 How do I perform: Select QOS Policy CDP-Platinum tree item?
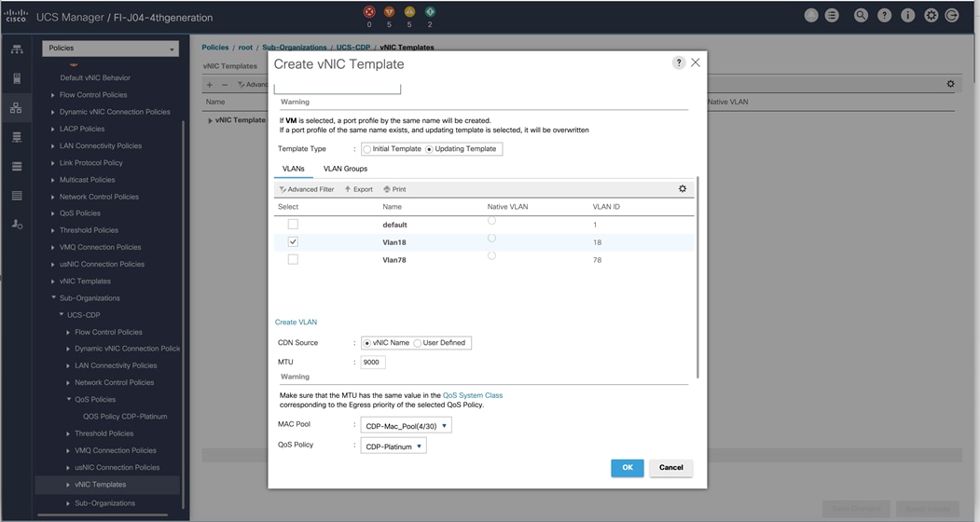[x=125, y=417]
